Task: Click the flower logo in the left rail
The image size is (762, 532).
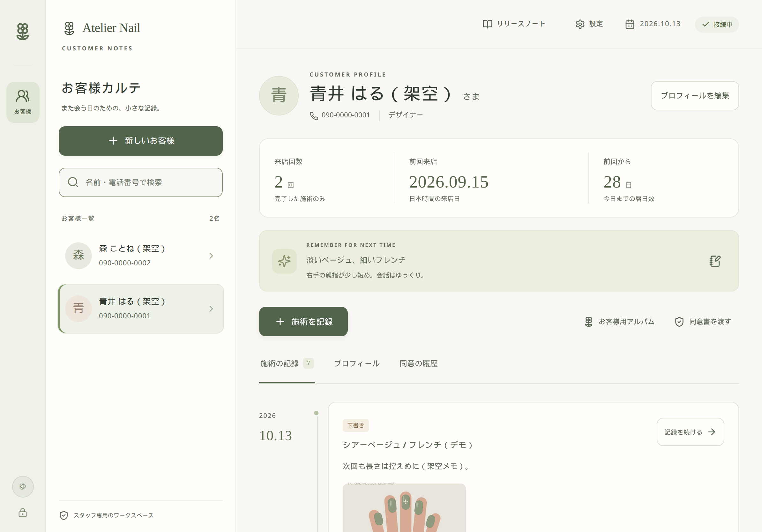Action: point(23,32)
